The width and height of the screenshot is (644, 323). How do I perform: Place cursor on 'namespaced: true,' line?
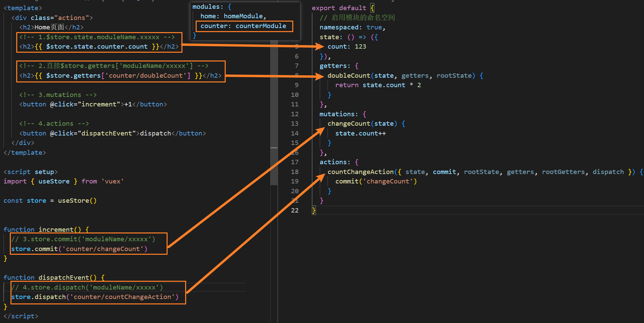coord(352,27)
